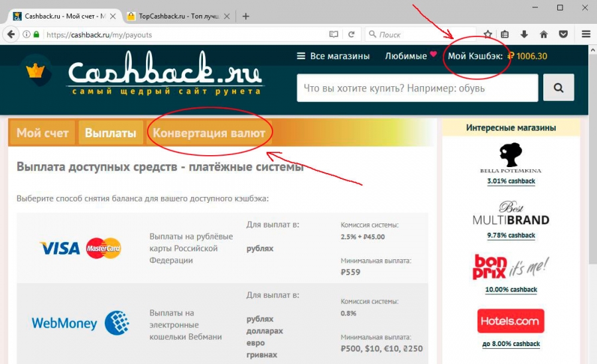Click the site search magnifier button
Viewport: 597px width, 364px height.
pyautogui.click(x=559, y=88)
